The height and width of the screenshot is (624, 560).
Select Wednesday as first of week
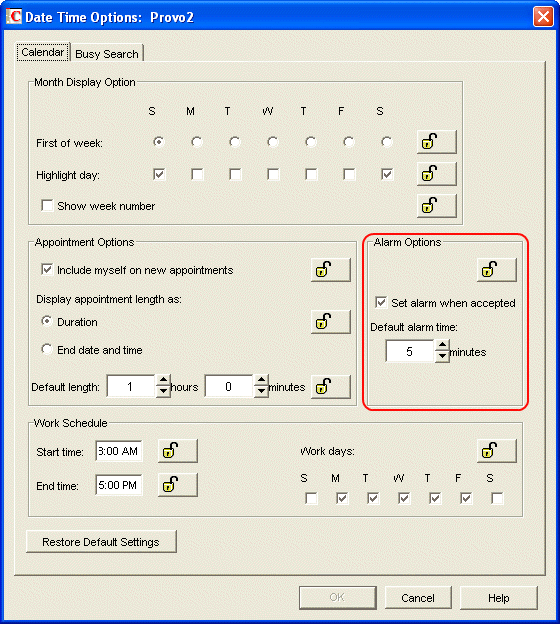(273, 142)
